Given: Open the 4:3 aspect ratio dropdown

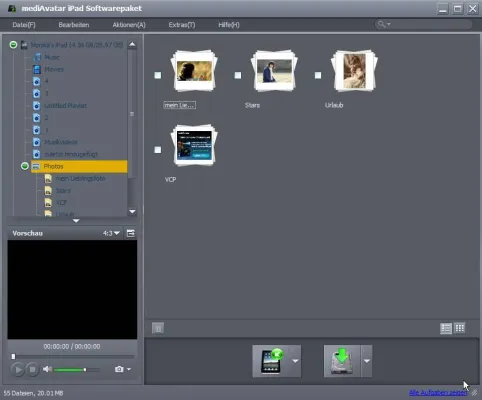Looking at the screenshot, I should pos(111,233).
